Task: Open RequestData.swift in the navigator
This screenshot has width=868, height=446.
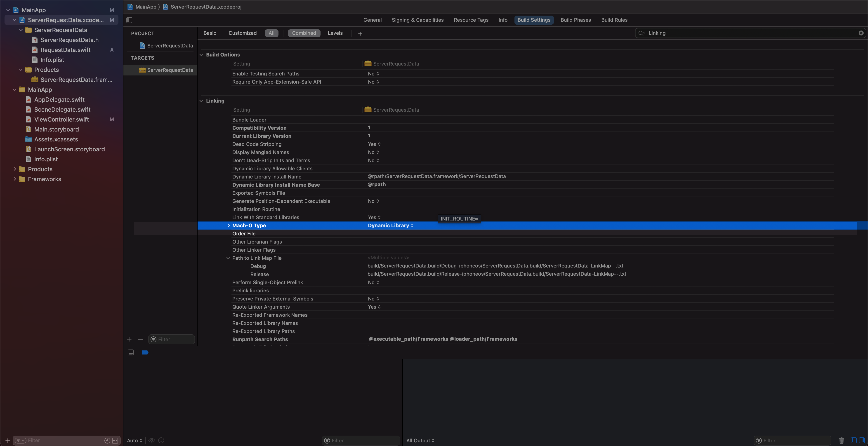Action: 65,50
